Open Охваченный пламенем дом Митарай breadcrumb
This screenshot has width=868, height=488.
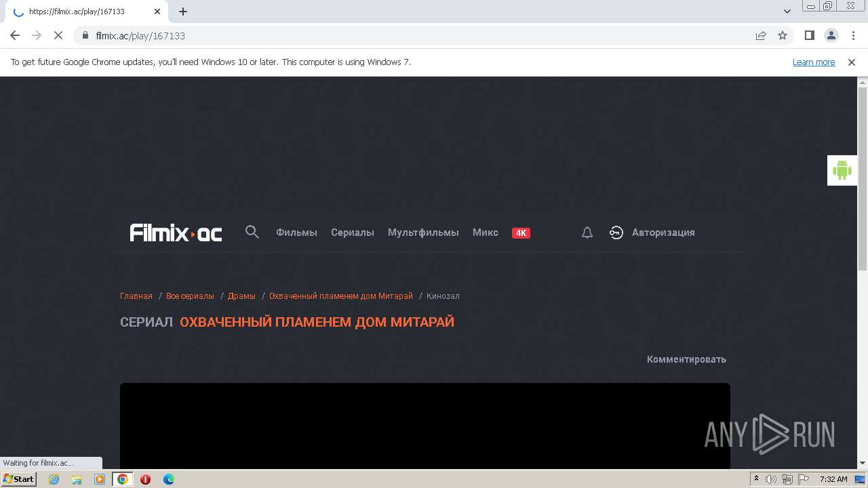pyautogui.click(x=341, y=296)
